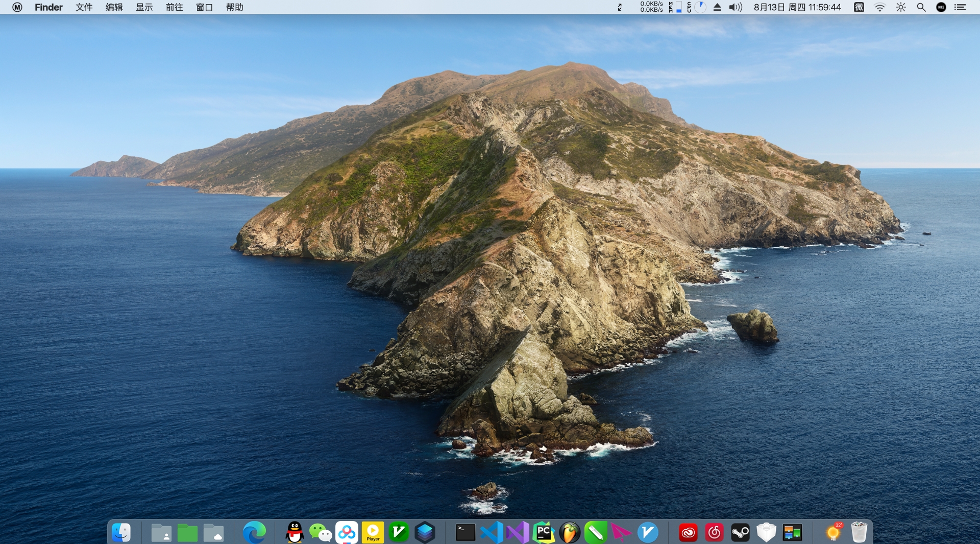The height and width of the screenshot is (544, 980).
Task: Open FL Studio fruit icon
Action: [x=570, y=533]
